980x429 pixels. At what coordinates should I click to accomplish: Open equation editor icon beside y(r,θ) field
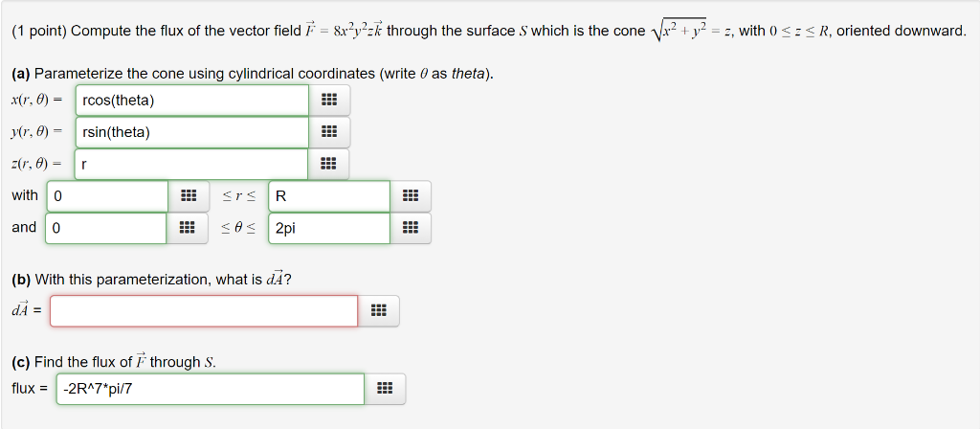click(329, 132)
